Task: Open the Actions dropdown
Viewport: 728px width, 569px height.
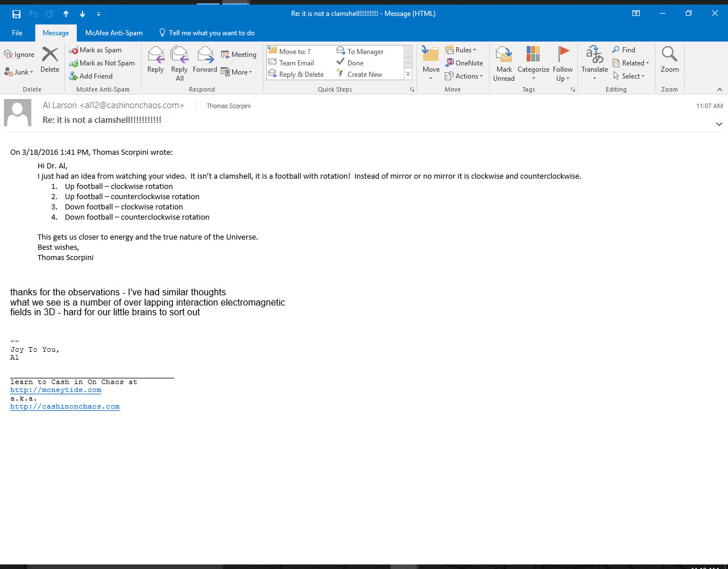Action: click(464, 76)
